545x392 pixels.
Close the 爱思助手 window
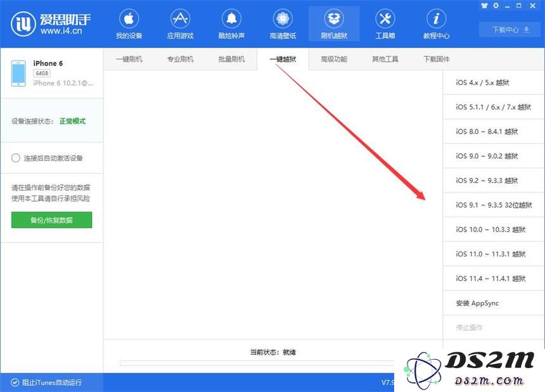pyautogui.click(x=532, y=6)
